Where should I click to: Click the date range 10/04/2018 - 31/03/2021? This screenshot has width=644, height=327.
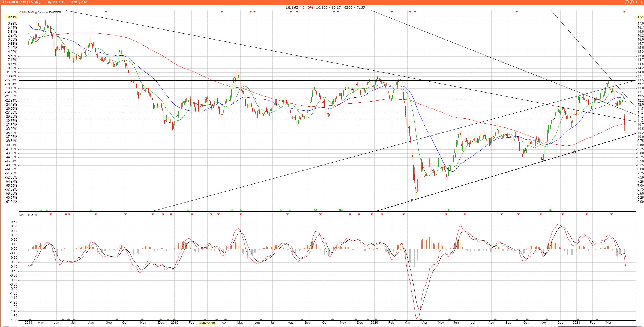point(67,2)
